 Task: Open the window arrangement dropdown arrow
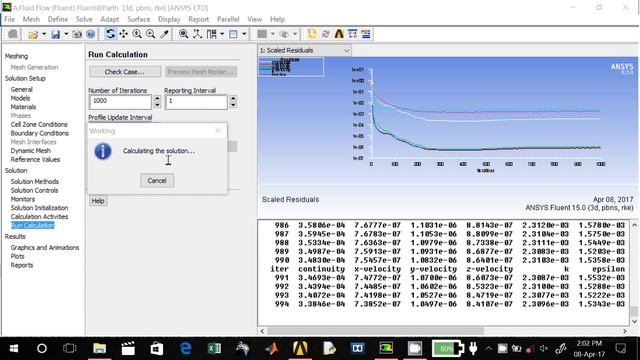(222, 34)
